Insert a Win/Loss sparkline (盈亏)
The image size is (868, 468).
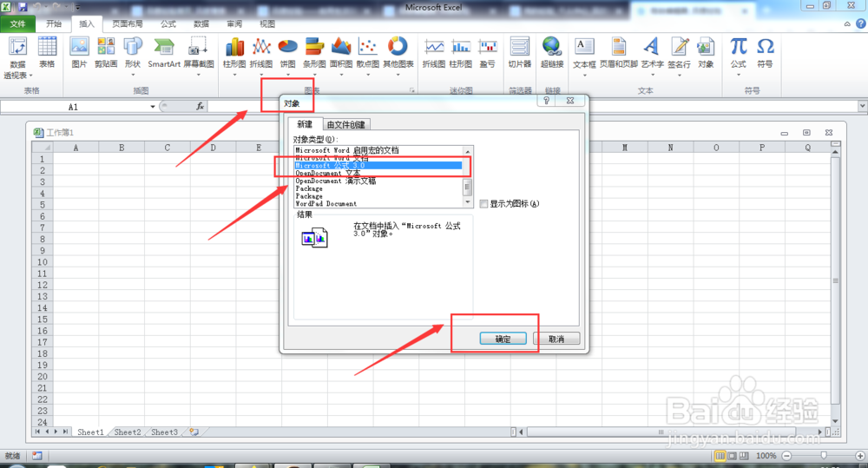click(x=487, y=52)
